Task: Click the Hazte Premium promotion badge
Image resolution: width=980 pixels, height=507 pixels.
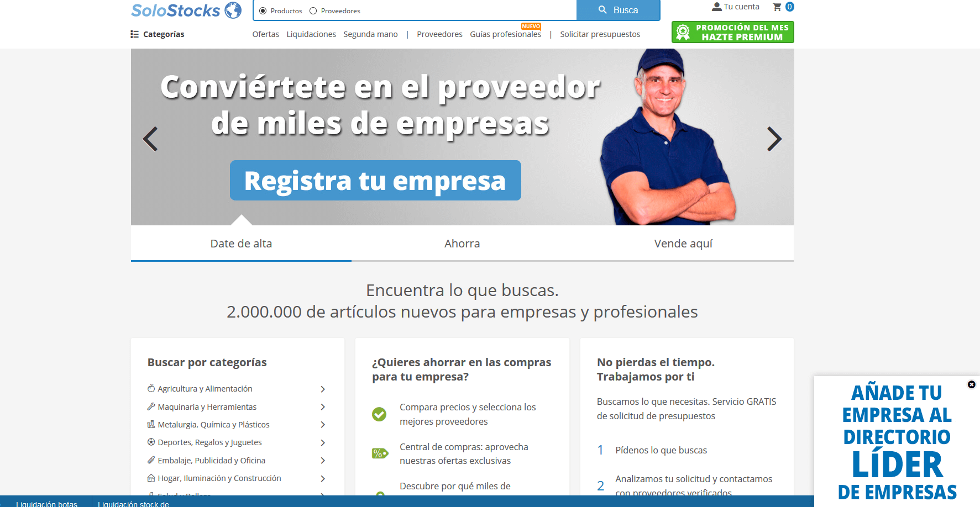Action: click(732, 32)
